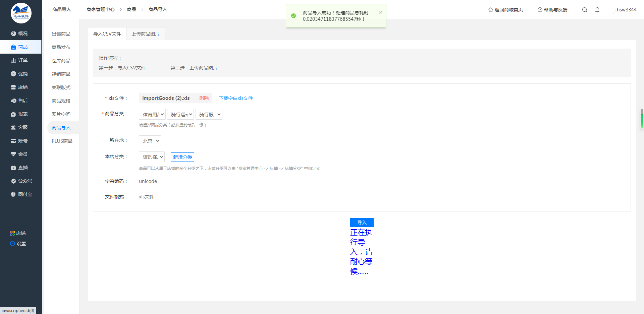Open the 账号 card icon in sidebar
644x314 pixels.
tap(13, 141)
